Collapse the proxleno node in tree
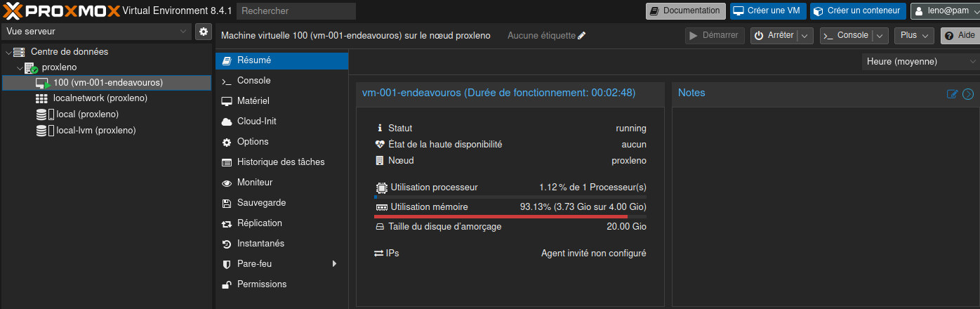This screenshot has width=980, height=309. pyautogui.click(x=19, y=68)
